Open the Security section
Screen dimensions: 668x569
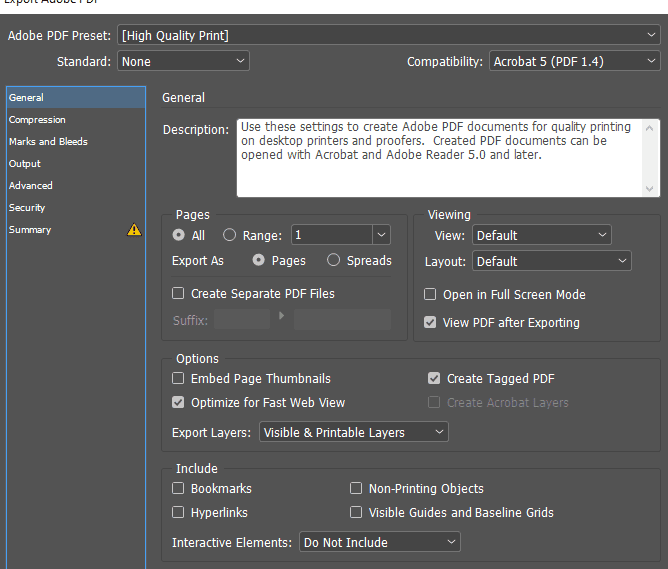(27, 208)
